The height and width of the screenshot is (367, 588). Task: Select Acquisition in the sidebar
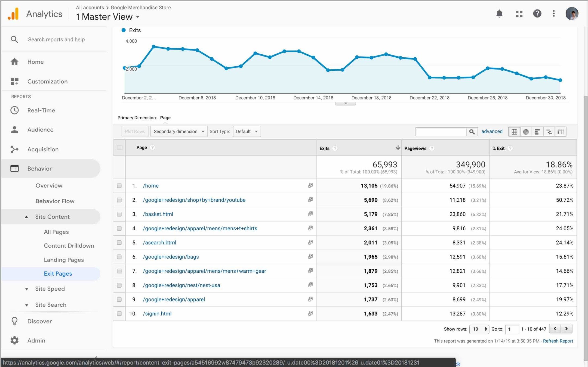pos(43,149)
